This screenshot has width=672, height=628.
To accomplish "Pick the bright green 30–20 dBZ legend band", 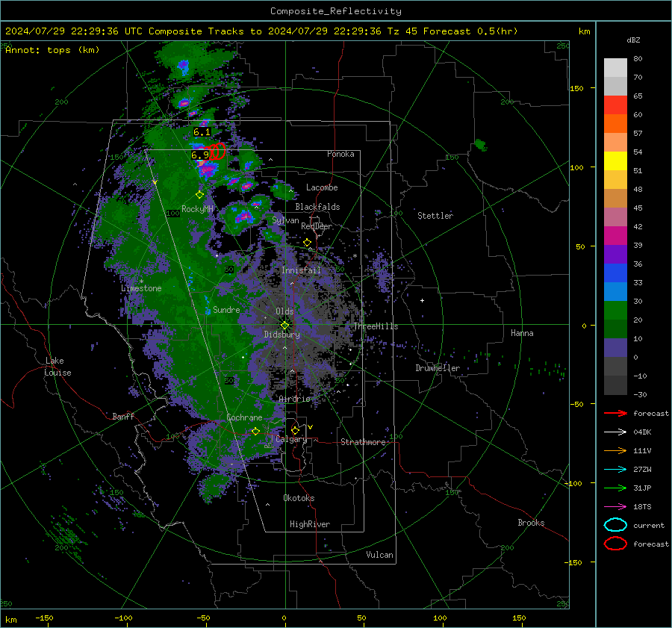I will [615, 311].
